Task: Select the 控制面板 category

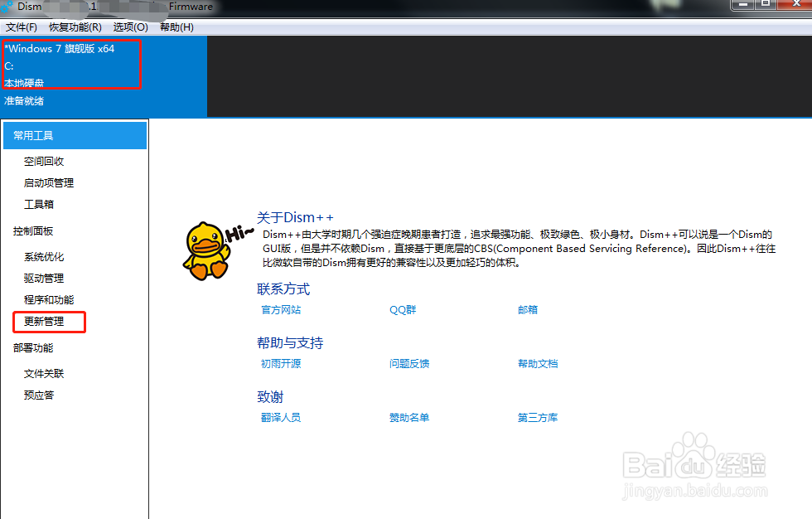Action: (x=33, y=231)
